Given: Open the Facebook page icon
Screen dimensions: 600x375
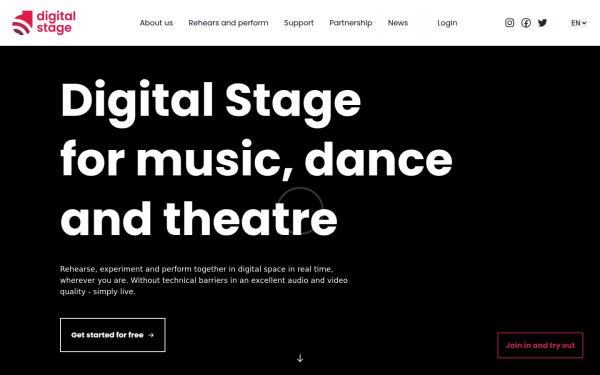Looking at the screenshot, I should (x=526, y=23).
